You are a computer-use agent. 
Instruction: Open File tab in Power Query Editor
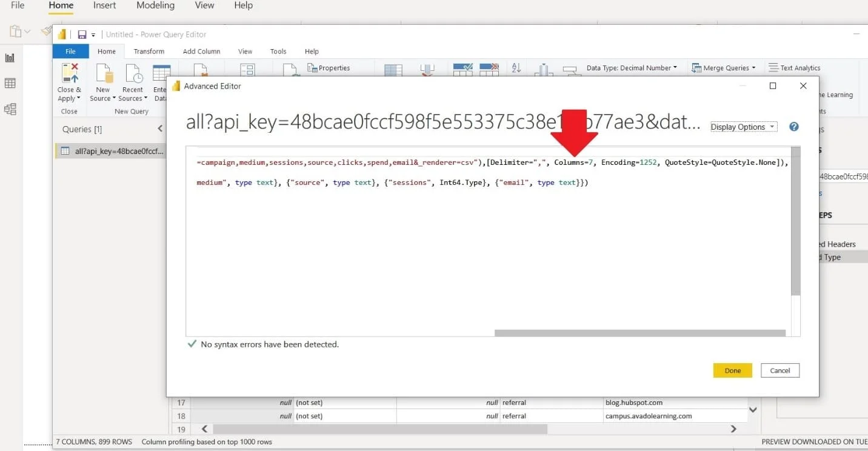70,52
